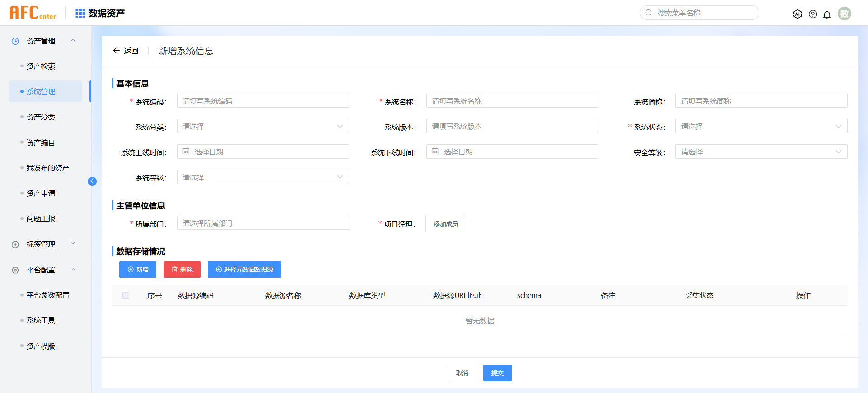Toggle the select-all checkbox in table header
Viewport: 868px width, 393px height.
[126, 296]
